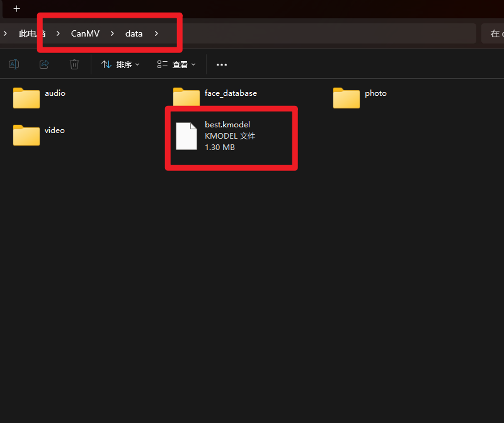Expand the chevron after 此电脑
Screen dimensions: 504x423
pos(58,33)
